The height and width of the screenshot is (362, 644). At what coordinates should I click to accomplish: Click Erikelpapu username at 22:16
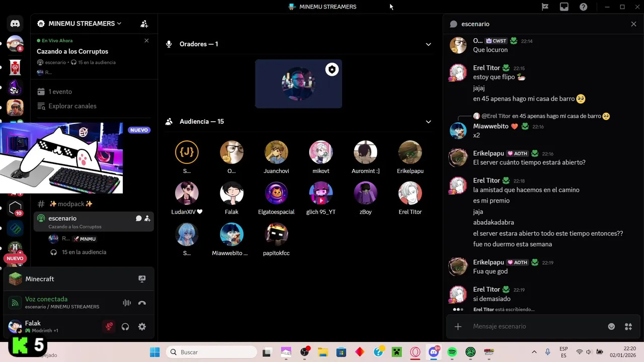coord(489,153)
